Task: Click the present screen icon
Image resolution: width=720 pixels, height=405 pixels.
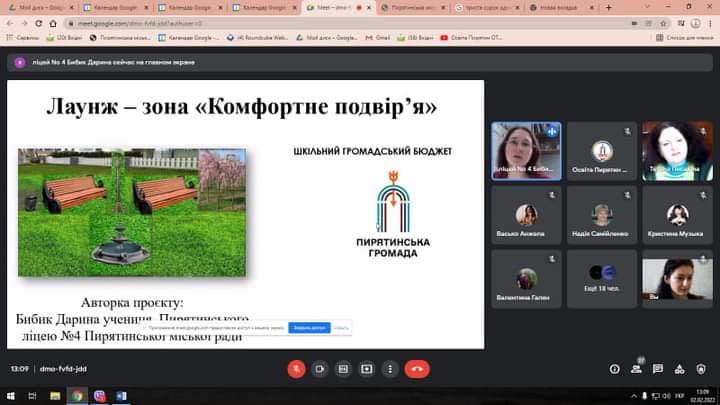Action: click(x=367, y=368)
